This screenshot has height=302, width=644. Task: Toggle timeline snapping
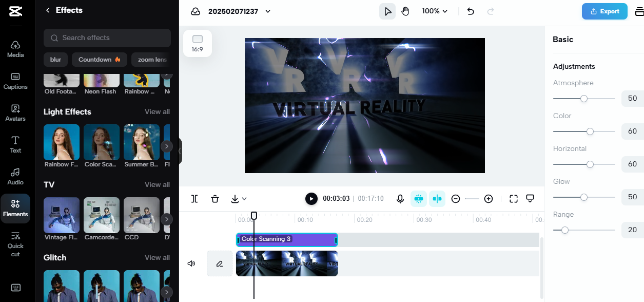[x=437, y=198]
